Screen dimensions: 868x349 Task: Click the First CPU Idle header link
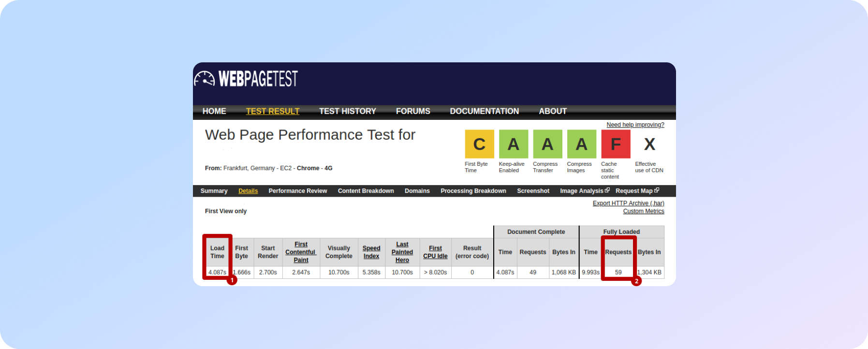(x=435, y=252)
